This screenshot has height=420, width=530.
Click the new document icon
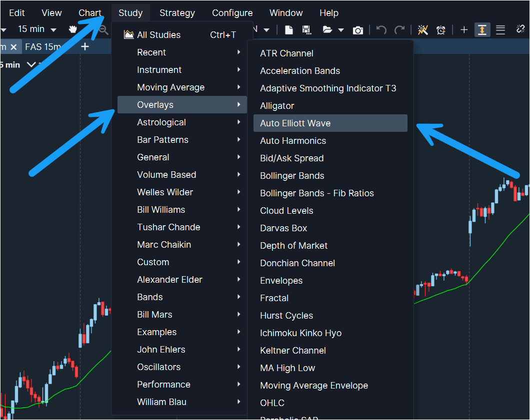(289, 30)
